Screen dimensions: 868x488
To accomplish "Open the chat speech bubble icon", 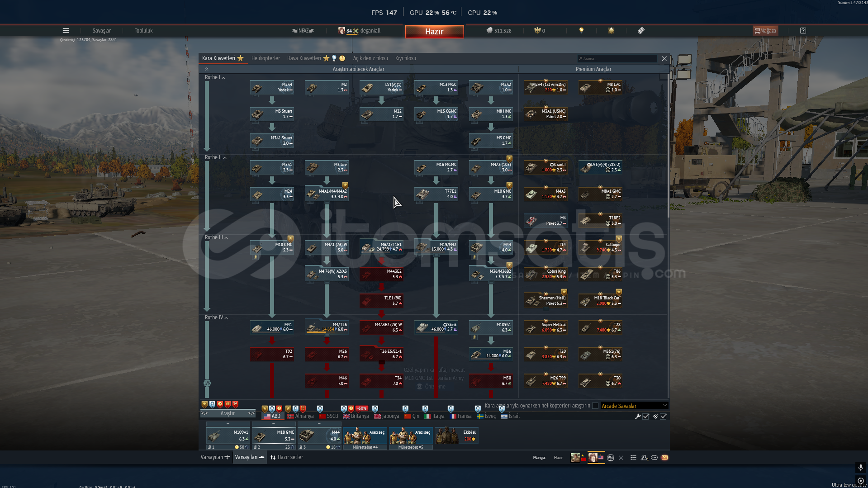I will pyautogui.click(x=654, y=458).
